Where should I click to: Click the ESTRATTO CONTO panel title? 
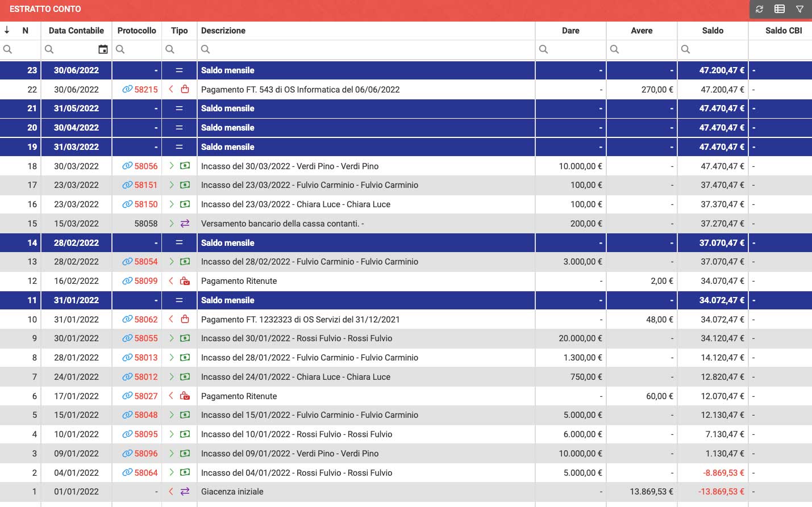point(45,9)
